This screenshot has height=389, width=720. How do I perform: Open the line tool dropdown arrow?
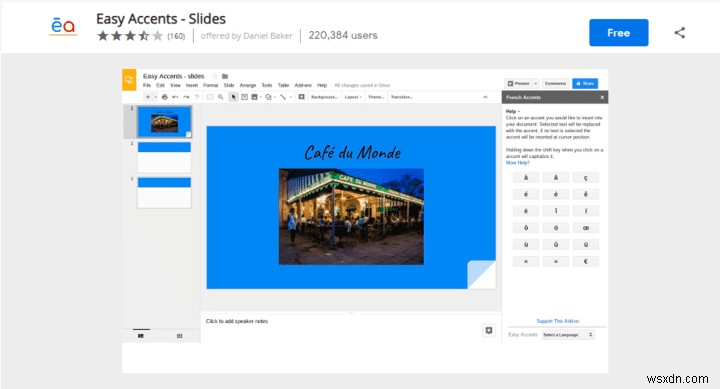coord(290,97)
